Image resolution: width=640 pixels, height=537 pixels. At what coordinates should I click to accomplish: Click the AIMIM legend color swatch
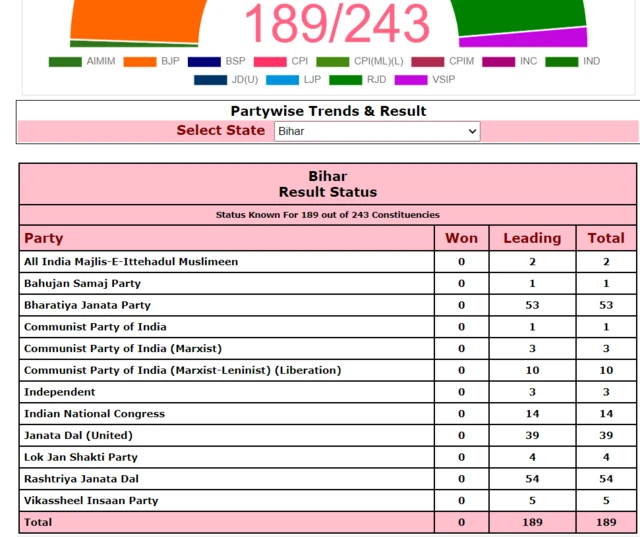click(65, 62)
